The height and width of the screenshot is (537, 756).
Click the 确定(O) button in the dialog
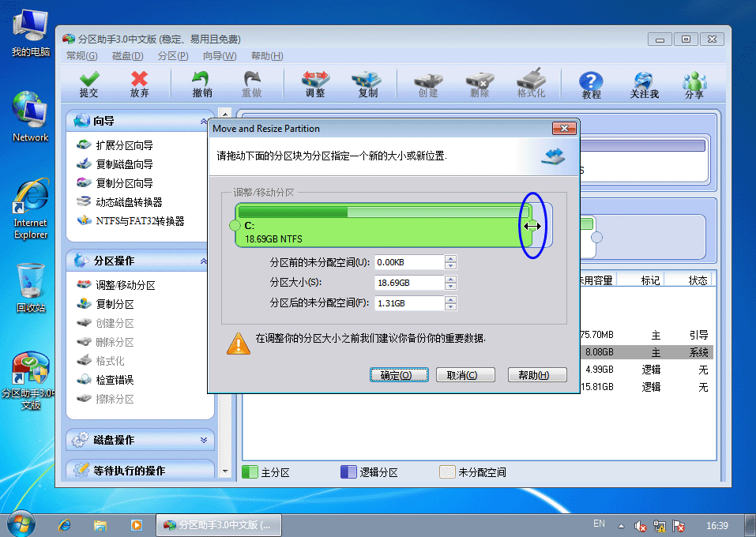coord(399,374)
